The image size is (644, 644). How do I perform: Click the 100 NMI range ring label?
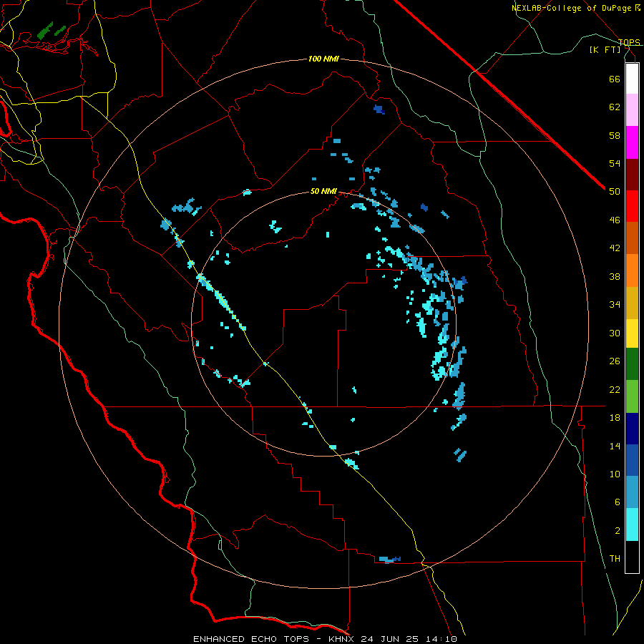tap(323, 59)
